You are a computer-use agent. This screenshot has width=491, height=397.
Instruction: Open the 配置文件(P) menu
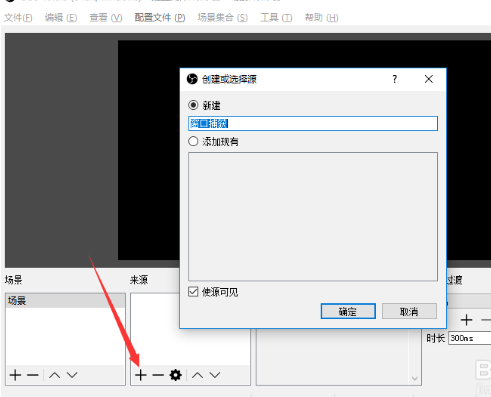[160, 17]
